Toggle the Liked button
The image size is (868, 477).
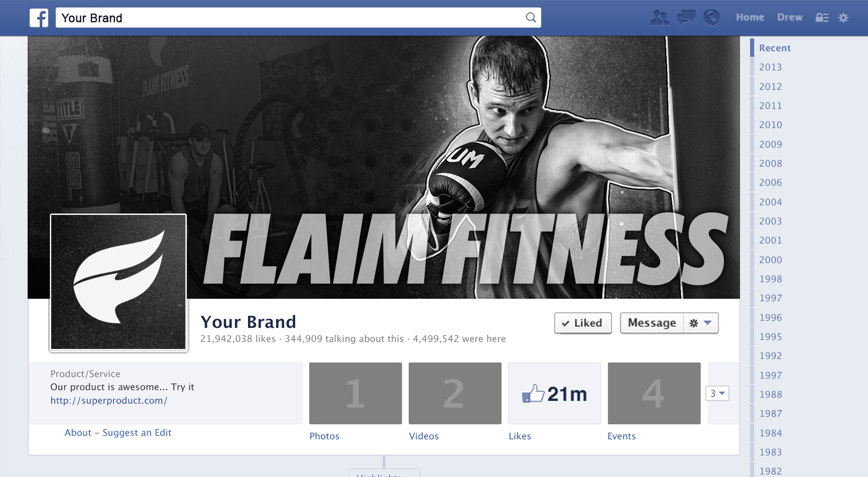[x=582, y=323]
